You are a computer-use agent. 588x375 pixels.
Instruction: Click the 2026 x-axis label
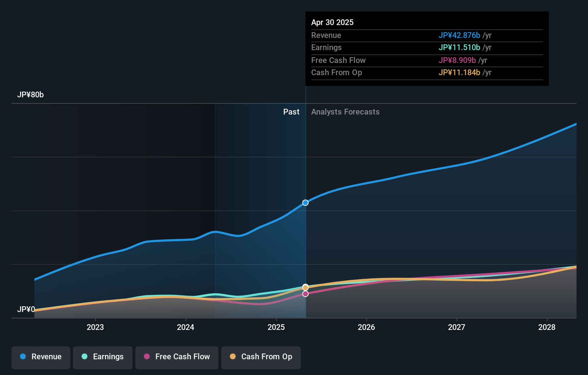click(366, 327)
